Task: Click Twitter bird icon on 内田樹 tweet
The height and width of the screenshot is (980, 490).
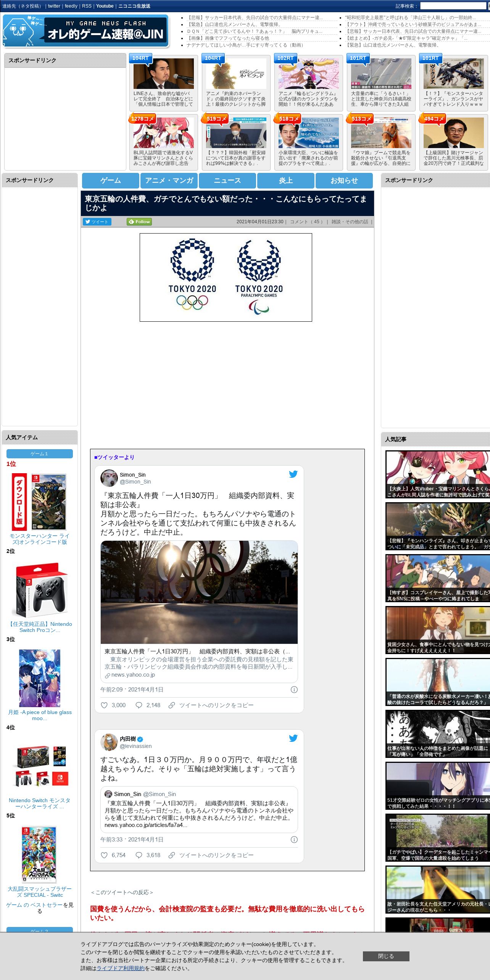Action: tap(293, 738)
